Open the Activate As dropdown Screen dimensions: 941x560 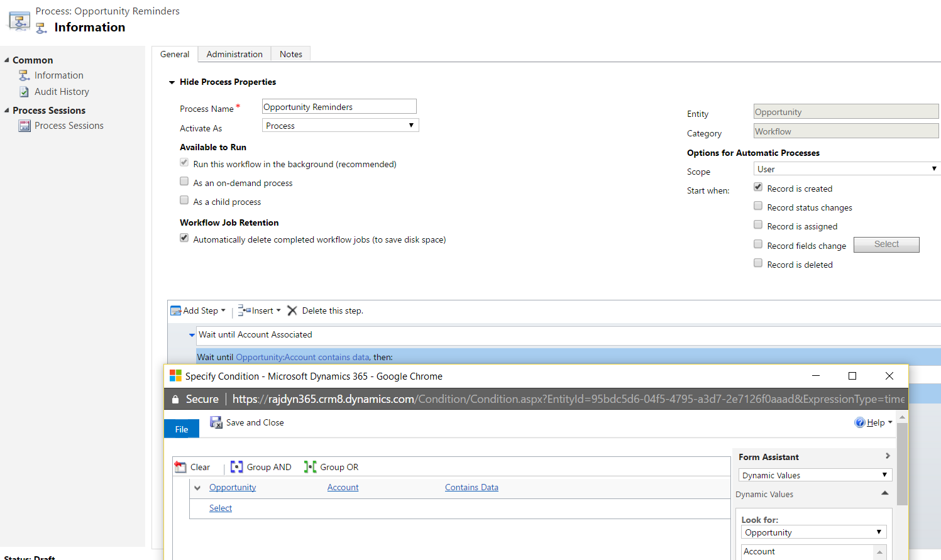point(340,126)
